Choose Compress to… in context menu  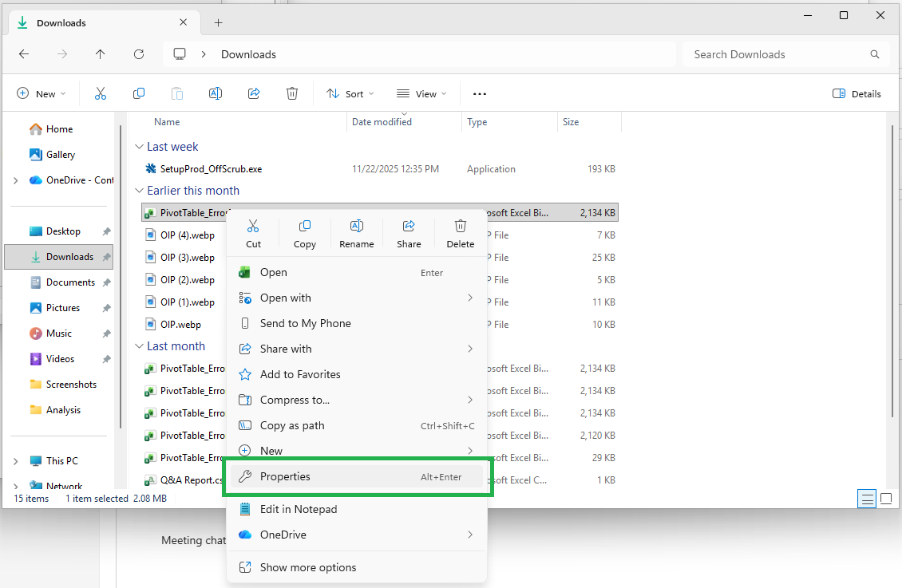(x=356, y=400)
